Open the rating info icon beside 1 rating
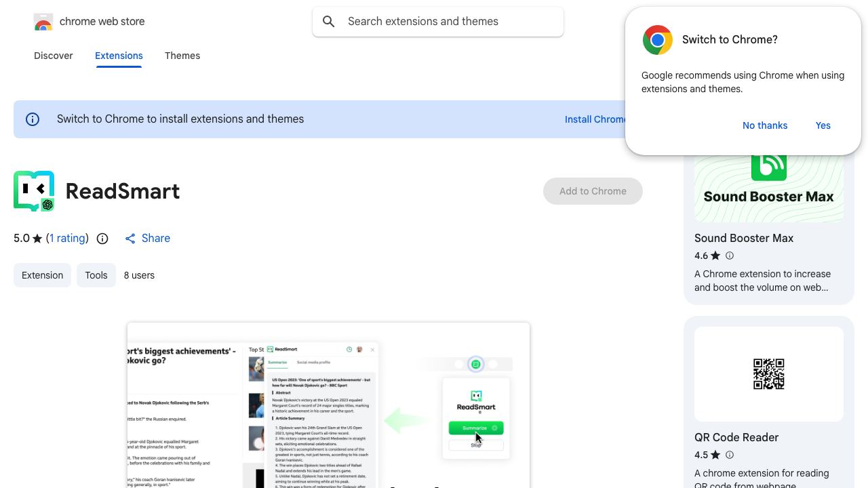The width and height of the screenshot is (868, 488). [x=102, y=239]
